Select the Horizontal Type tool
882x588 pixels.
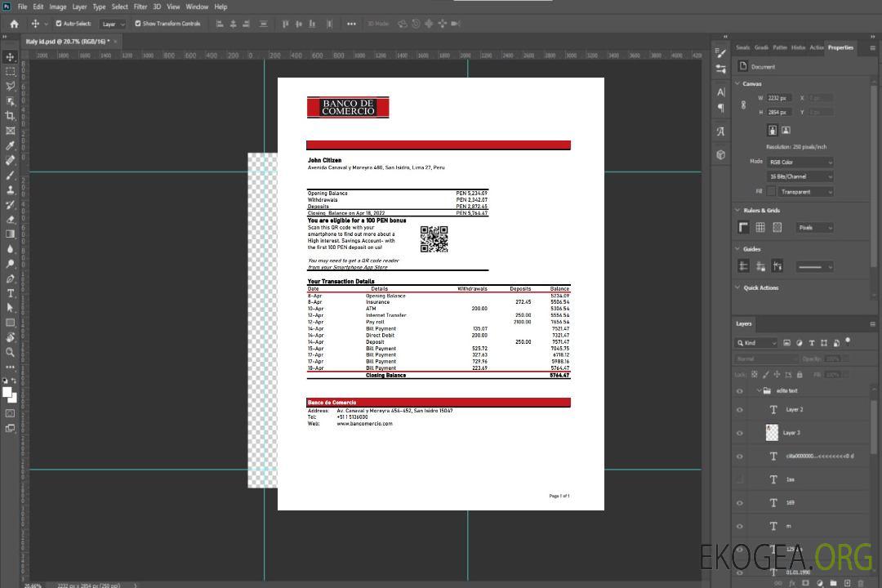(x=11, y=293)
